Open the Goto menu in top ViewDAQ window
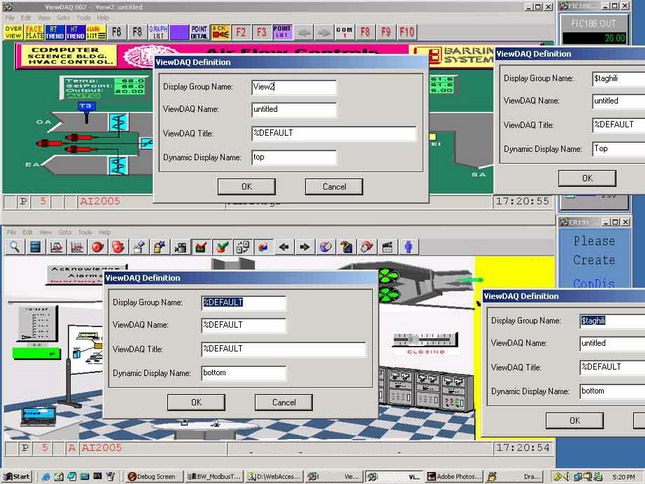645x484 pixels. tap(62, 18)
